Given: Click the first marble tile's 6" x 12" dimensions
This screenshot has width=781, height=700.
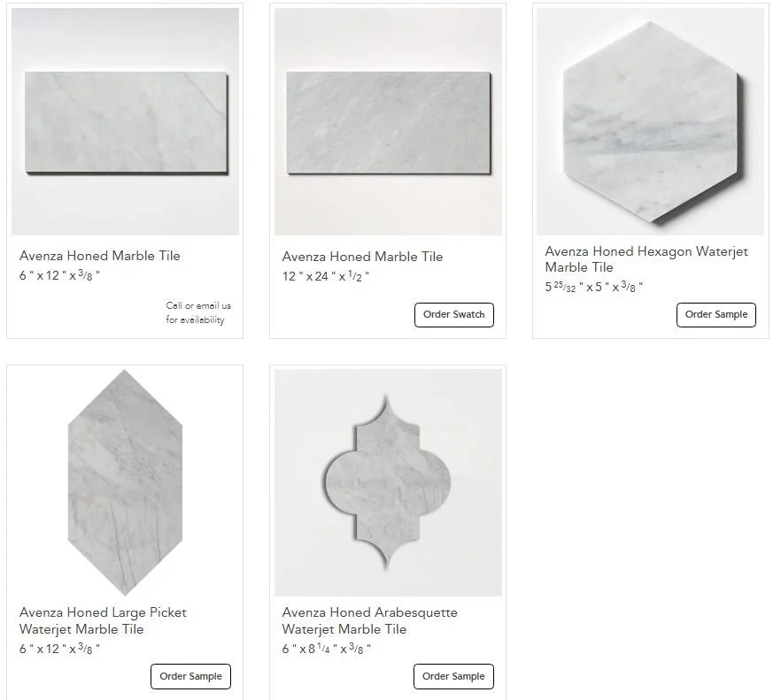Looking at the screenshot, I should tap(60, 275).
